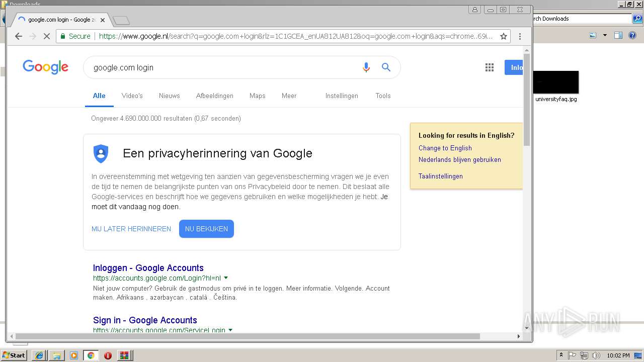Image resolution: width=644 pixels, height=362 pixels.
Task: Bookmark this page with the star icon
Action: point(503,36)
